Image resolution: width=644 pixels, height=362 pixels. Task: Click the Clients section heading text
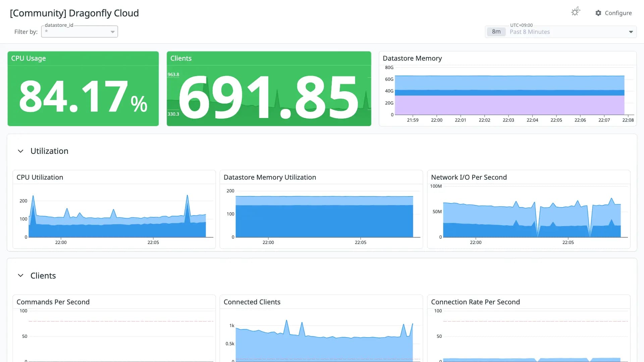pos(43,276)
